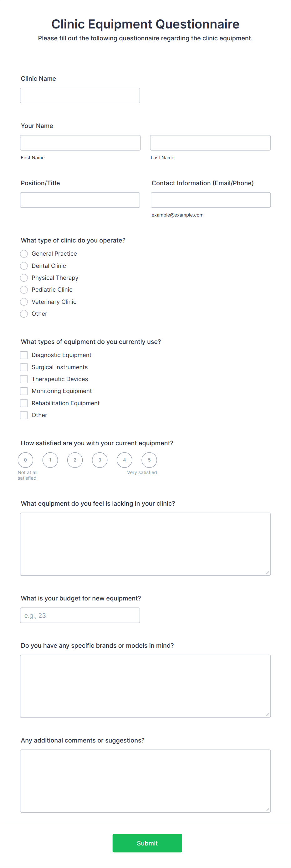This screenshot has height=868, width=291.
Task: Click the Submit button
Action: (147, 843)
